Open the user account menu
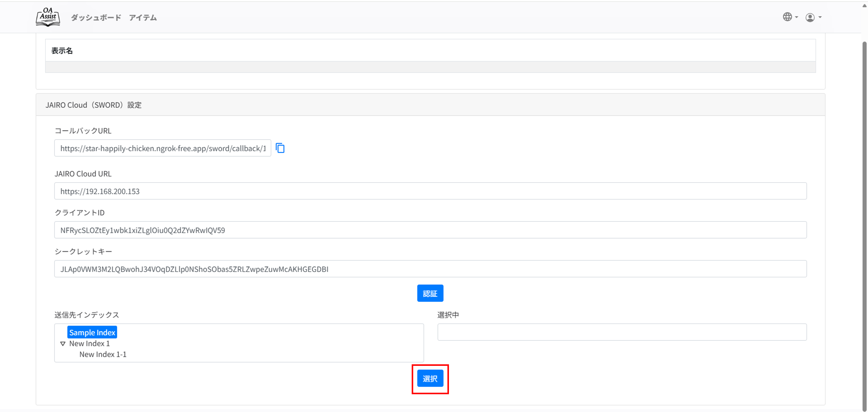 point(810,17)
